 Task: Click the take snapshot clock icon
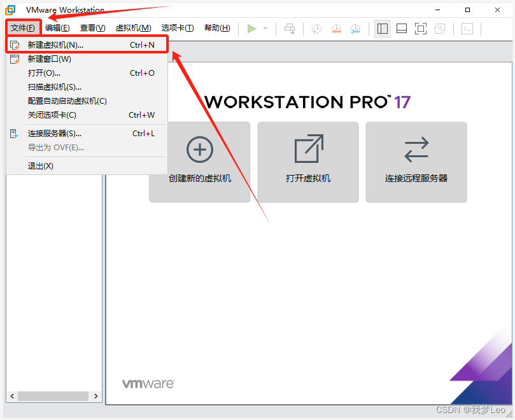click(316, 29)
